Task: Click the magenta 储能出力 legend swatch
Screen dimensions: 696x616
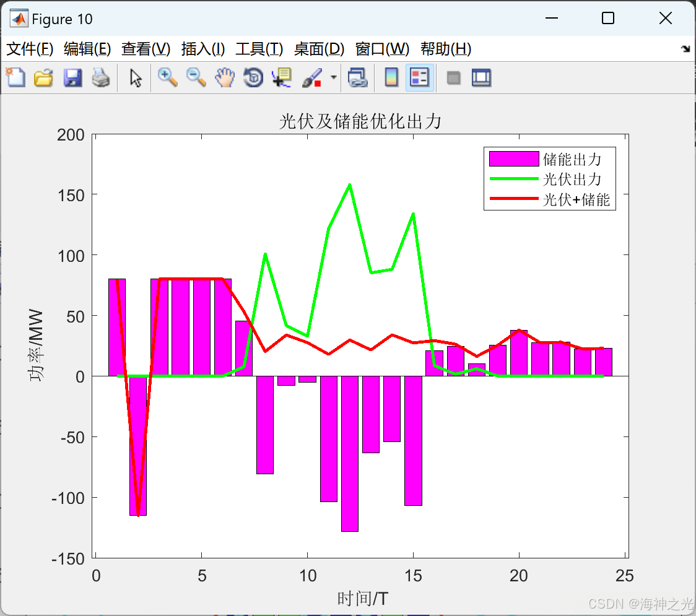Action: [514, 159]
